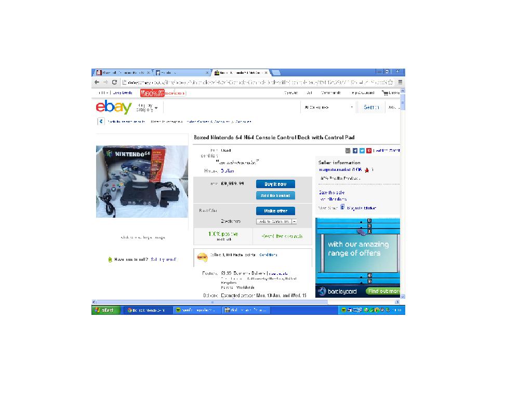Image resolution: width=532 pixels, height=399 pixels.
Task: Open a new browser tab
Action: 276,73
